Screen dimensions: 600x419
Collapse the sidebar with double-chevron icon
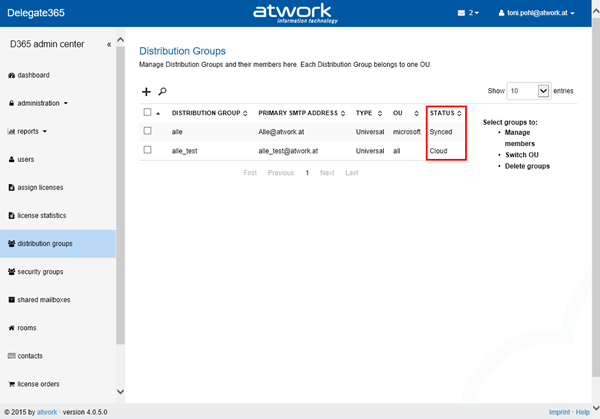click(109, 44)
